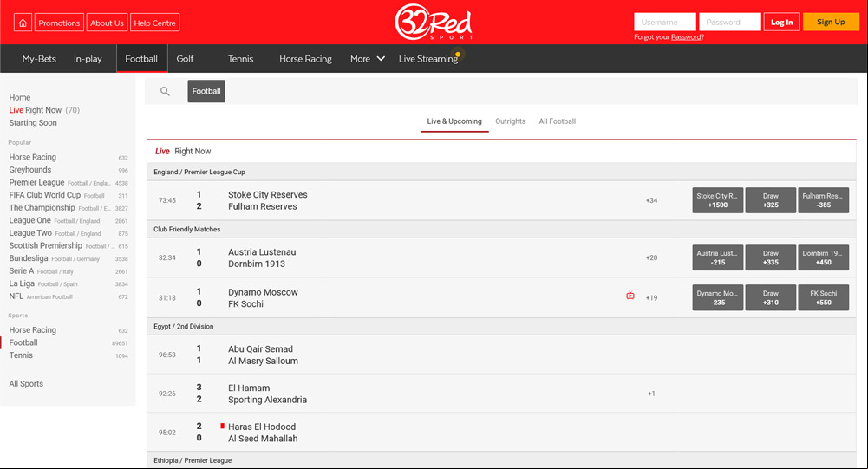
Task: Focus the Username field
Action: pos(665,23)
